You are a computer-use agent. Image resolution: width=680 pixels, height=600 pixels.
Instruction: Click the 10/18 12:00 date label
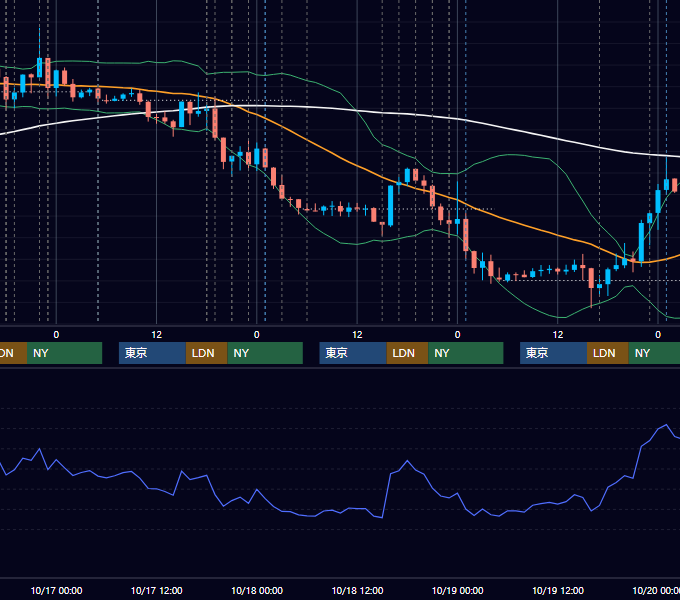click(x=357, y=590)
